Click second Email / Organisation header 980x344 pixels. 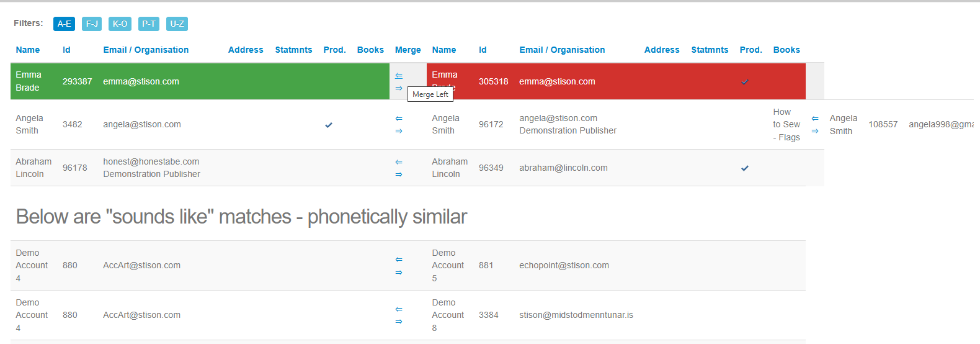tap(562, 50)
